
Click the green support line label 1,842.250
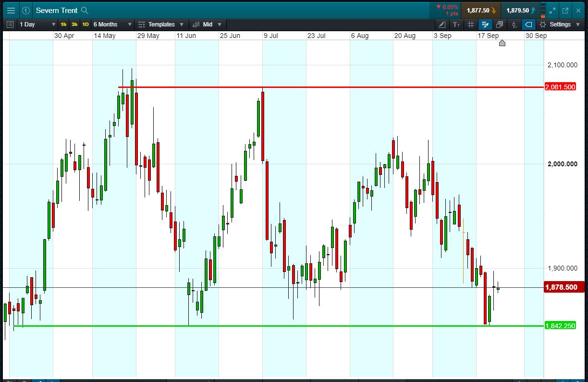click(561, 326)
